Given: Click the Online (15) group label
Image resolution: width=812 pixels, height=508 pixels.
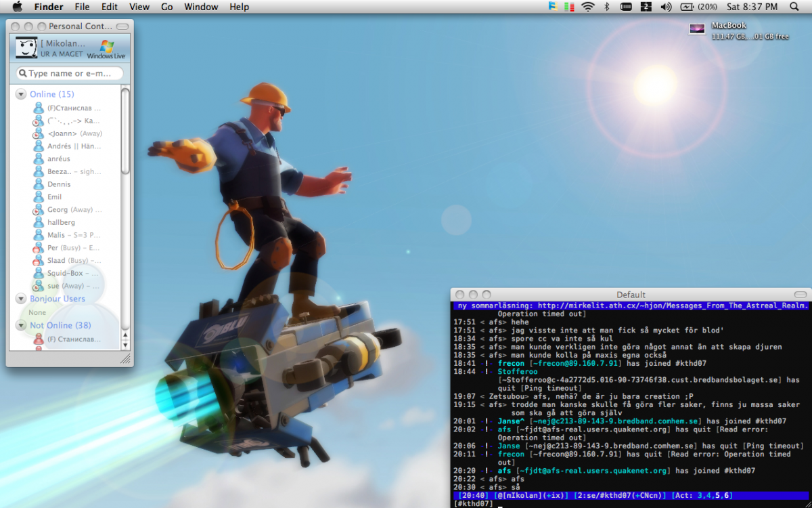Looking at the screenshot, I should [x=52, y=94].
